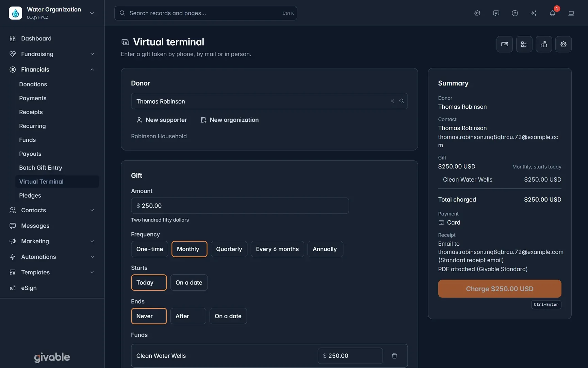The height and width of the screenshot is (368, 588).
Task: Open the Pledges page
Action: 57,196
